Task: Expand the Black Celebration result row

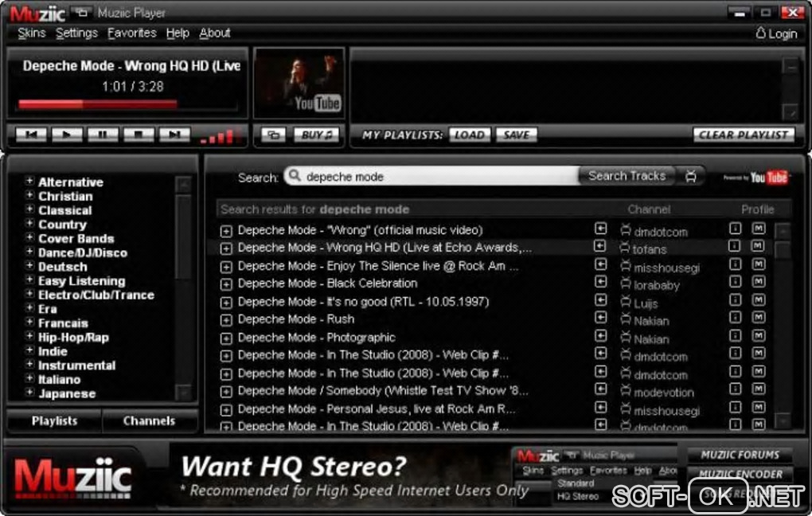Action: point(226,284)
